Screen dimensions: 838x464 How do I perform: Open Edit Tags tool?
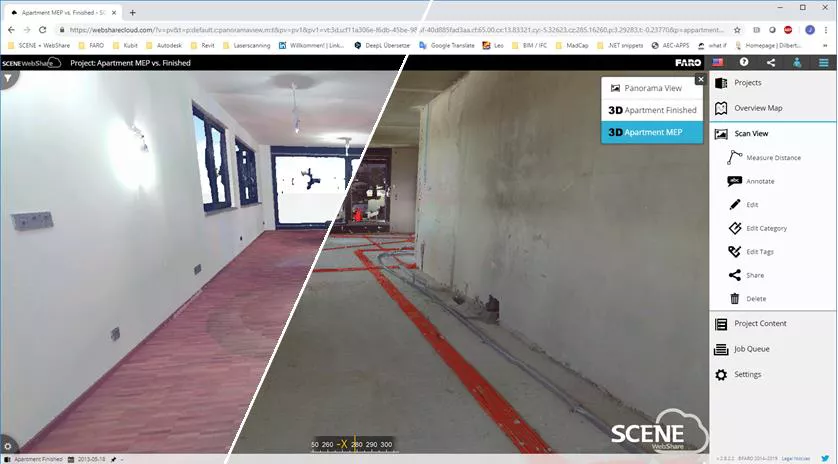click(x=751, y=252)
